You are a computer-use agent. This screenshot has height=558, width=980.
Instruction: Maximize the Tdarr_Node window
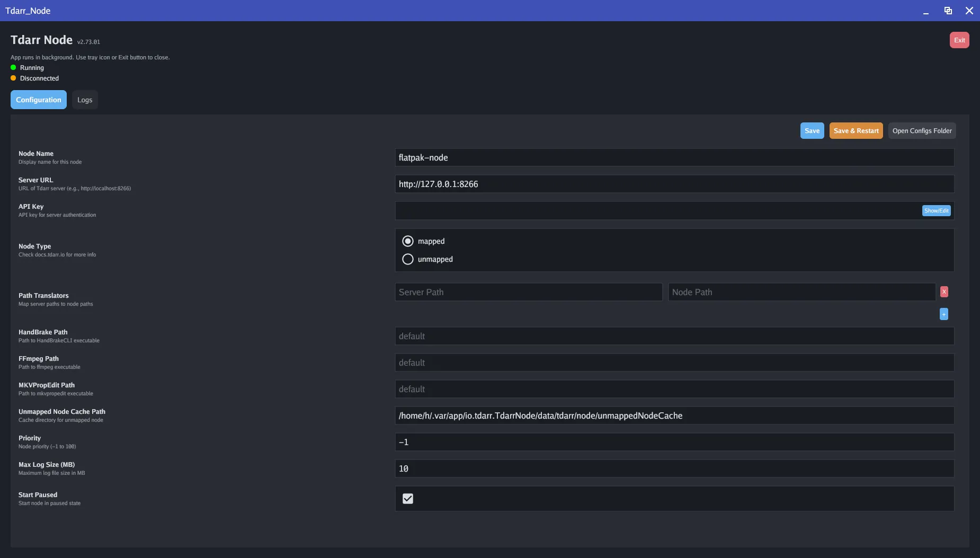pos(948,11)
